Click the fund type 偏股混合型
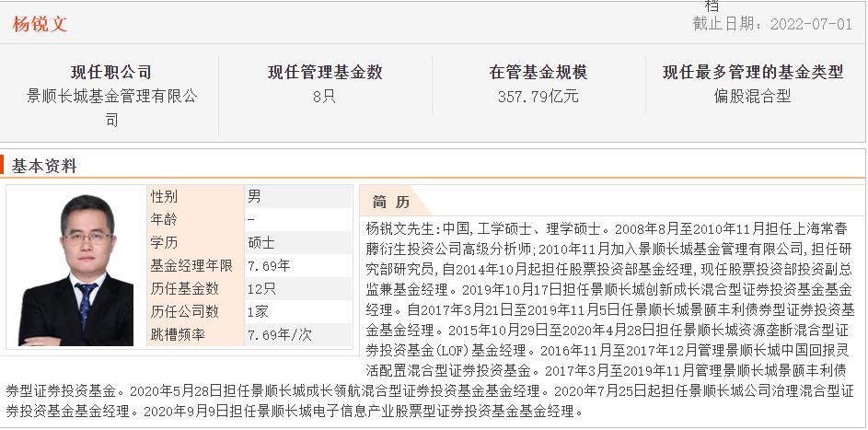Viewport: 868px width, 430px height. coord(753,97)
